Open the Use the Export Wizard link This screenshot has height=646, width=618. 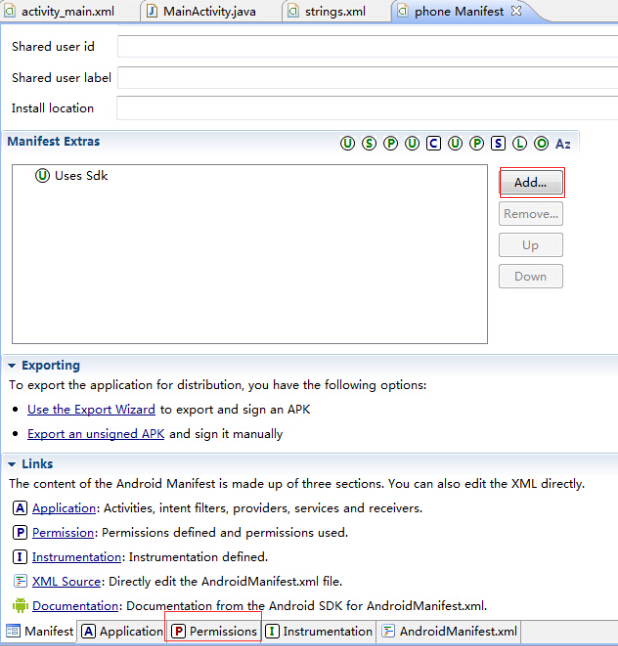coord(91,410)
